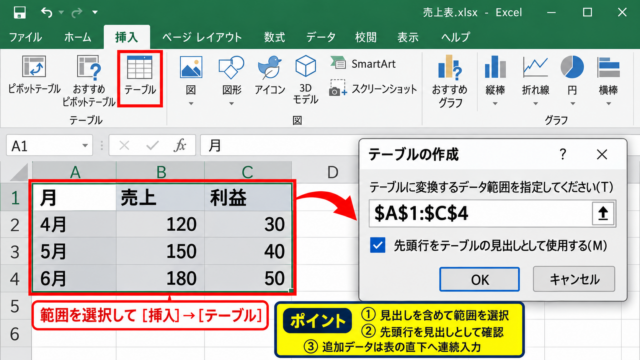Click the formula bar enter checkmark
Image resolution: width=640 pixels, height=360 pixels.
[152, 146]
